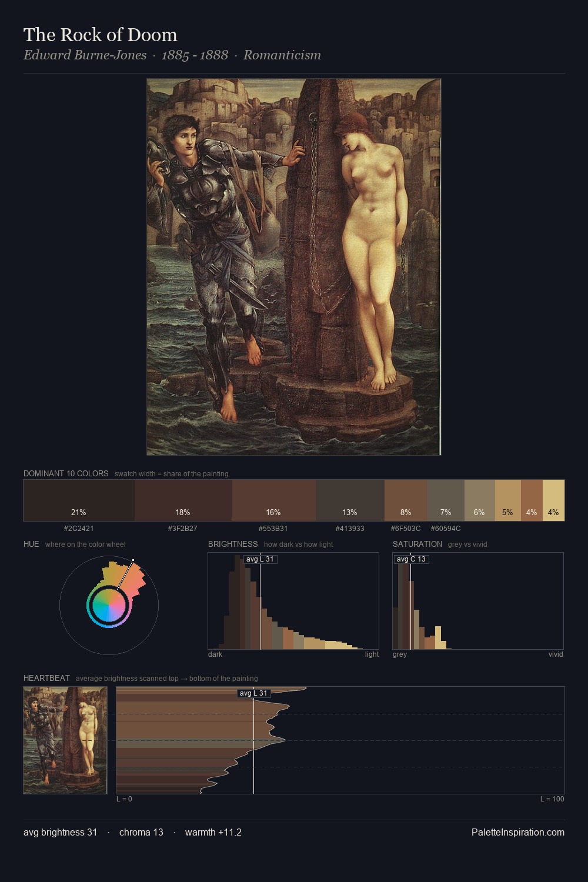Click the 4% pale gold swatch
Screen dimensions: 588x882
pyautogui.click(x=553, y=500)
